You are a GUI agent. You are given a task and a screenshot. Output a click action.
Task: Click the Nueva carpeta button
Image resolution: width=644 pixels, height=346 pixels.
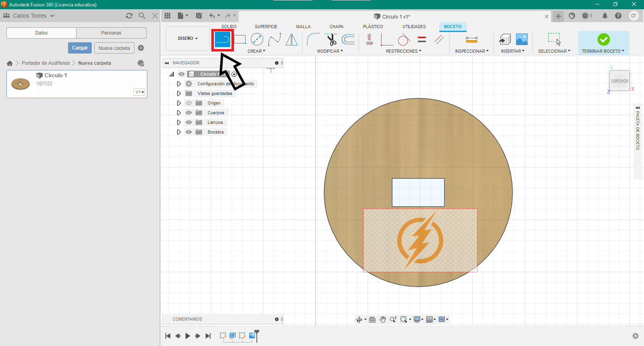pos(114,48)
